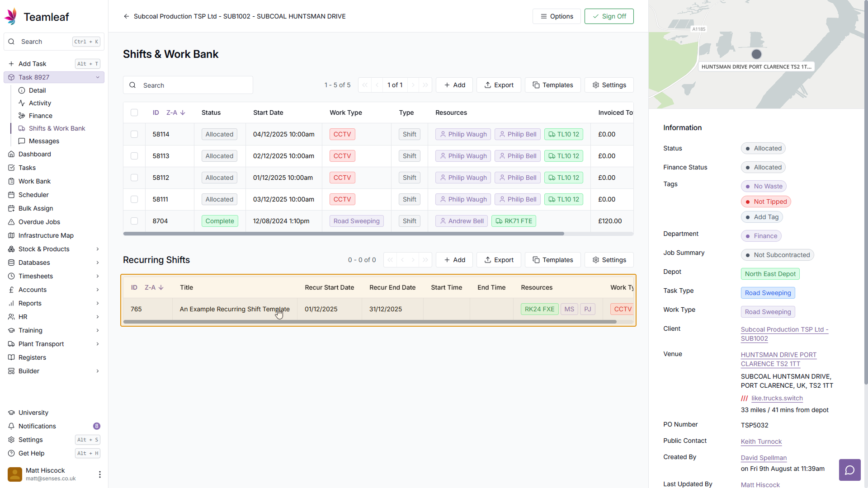The height and width of the screenshot is (488, 868).
Task: Select the checkbox for shift 8704
Action: [x=134, y=221]
